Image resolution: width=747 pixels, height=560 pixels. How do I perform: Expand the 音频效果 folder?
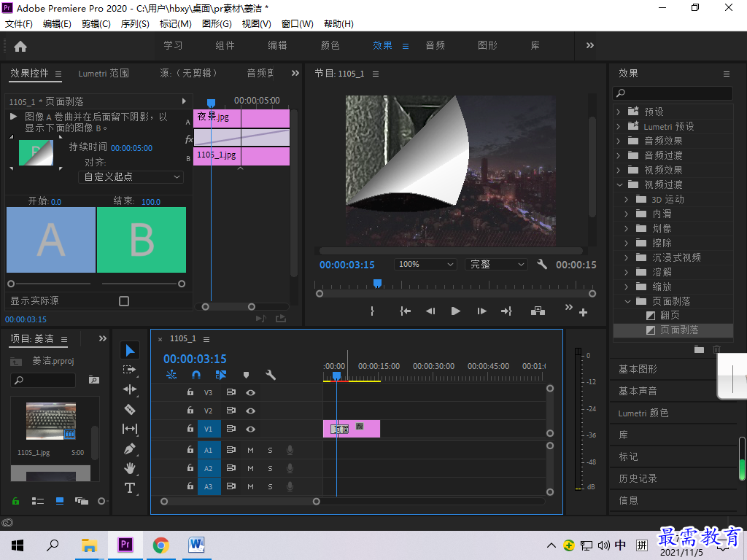[x=619, y=141]
